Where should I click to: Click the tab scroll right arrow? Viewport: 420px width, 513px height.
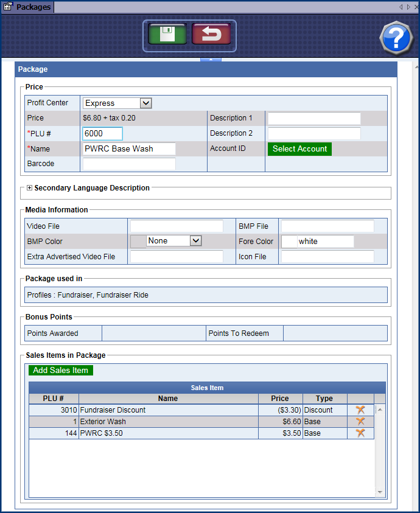(408, 7)
